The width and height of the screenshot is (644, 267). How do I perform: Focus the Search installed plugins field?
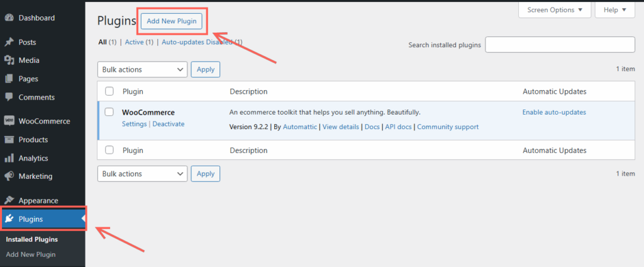point(560,45)
